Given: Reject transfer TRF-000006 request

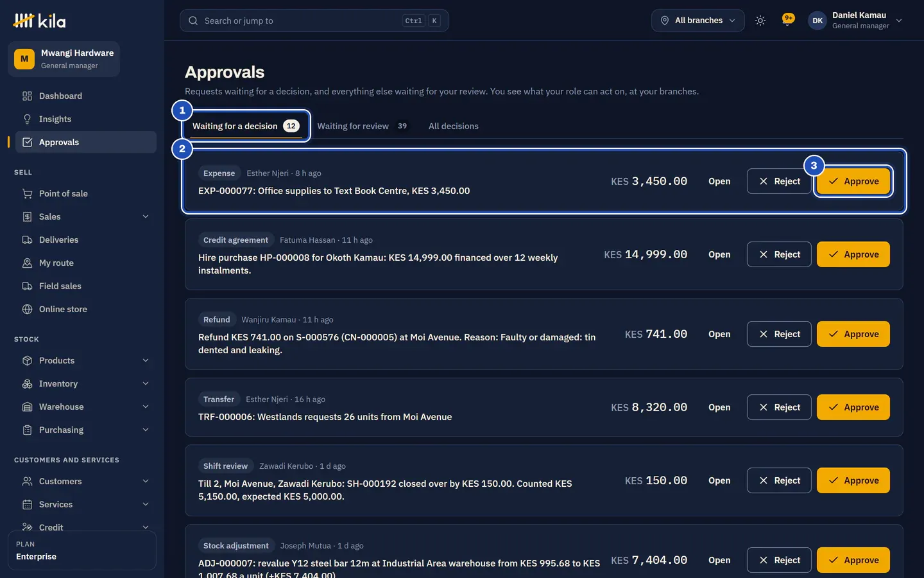Looking at the screenshot, I should click(779, 407).
